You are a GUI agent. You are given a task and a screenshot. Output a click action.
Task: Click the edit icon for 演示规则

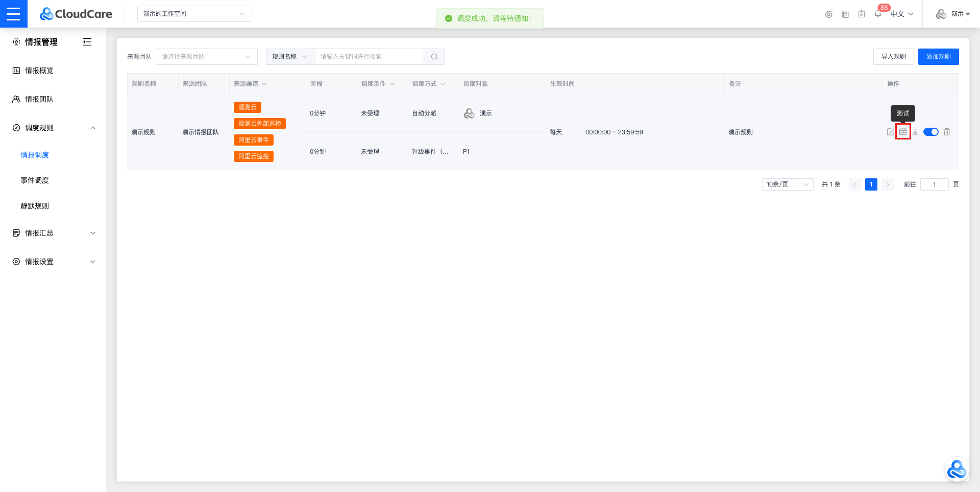890,132
